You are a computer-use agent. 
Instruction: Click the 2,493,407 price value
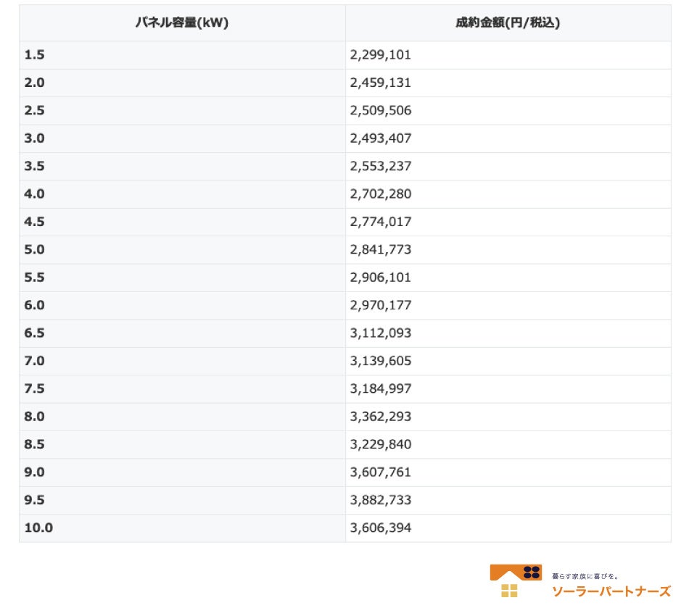pyautogui.click(x=380, y=138)
